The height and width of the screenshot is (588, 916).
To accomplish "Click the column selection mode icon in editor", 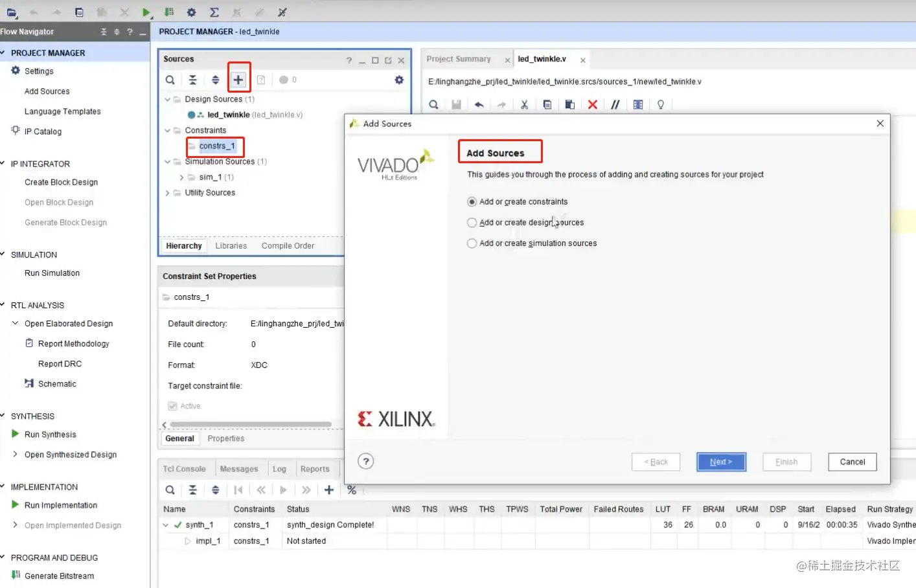I will pos(638,104).
